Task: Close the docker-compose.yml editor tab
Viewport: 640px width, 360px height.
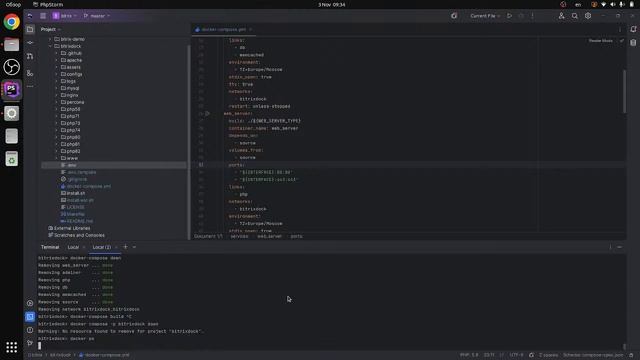Action: point(250,29)
